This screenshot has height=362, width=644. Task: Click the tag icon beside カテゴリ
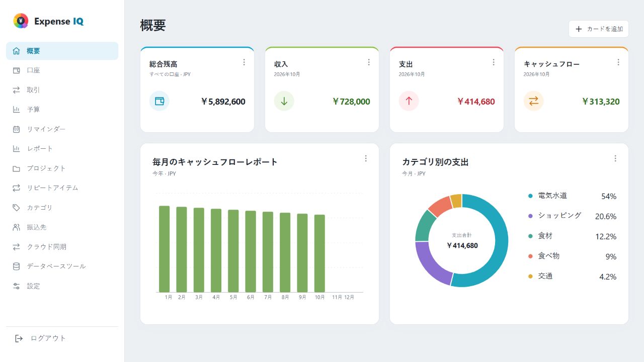coord(17,208)
